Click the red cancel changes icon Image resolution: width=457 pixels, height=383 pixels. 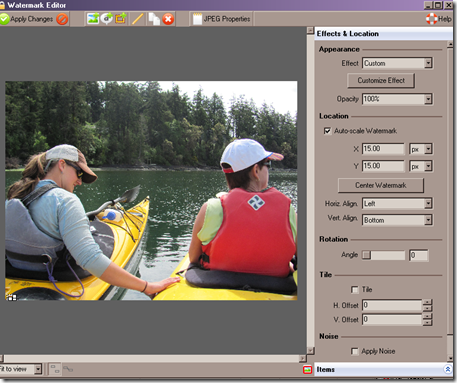pyautogui.click(x=62, y=19)
